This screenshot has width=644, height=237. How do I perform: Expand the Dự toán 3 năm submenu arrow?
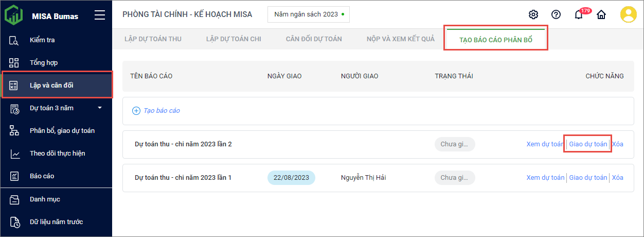tap(100, 108)
